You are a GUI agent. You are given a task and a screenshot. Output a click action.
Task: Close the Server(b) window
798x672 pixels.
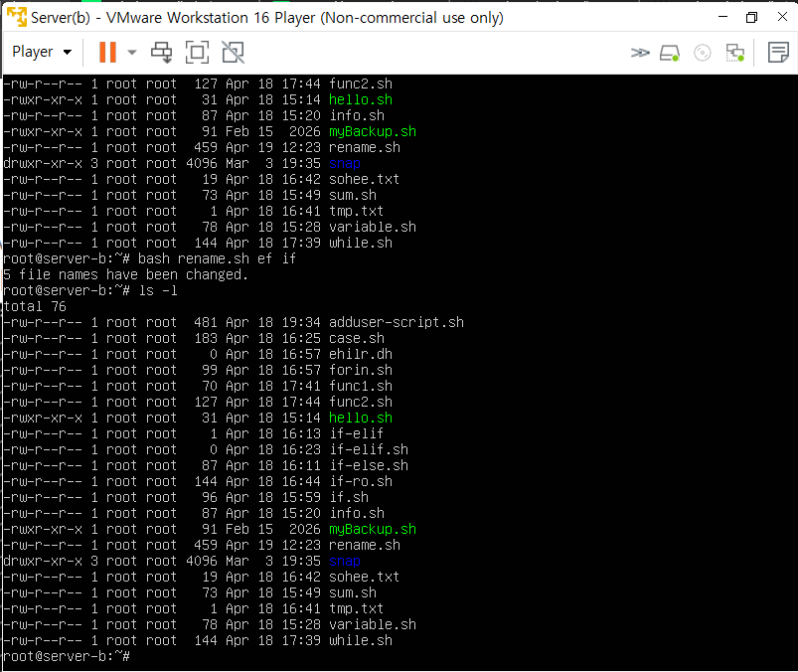(x=782, y=17)
